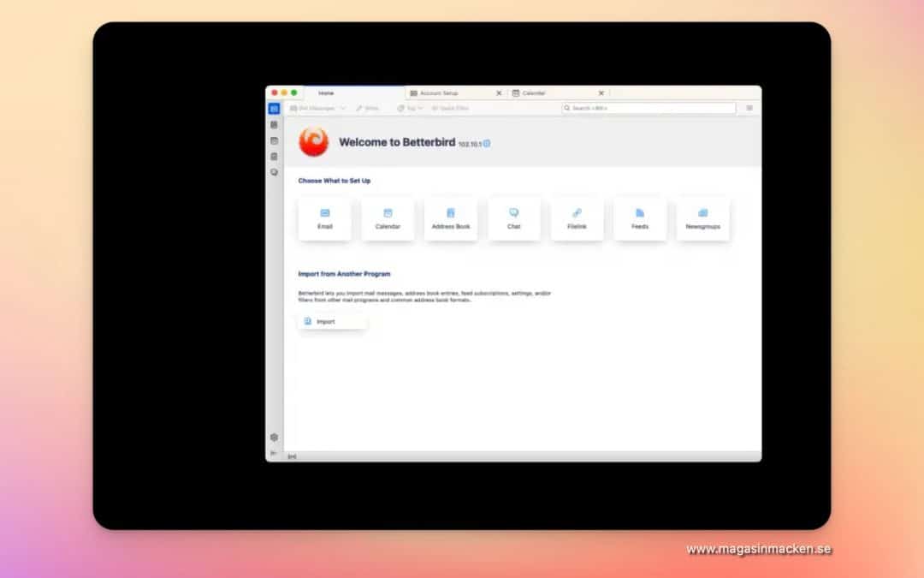This screenshot has height=578, width=924.
Task: Click the Betterbird flame logo
Action: [x=313, y=142]
